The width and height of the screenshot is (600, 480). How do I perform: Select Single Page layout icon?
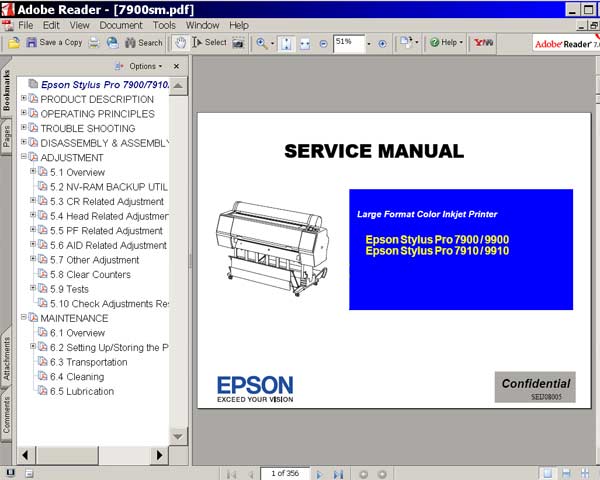coord(548,473)
